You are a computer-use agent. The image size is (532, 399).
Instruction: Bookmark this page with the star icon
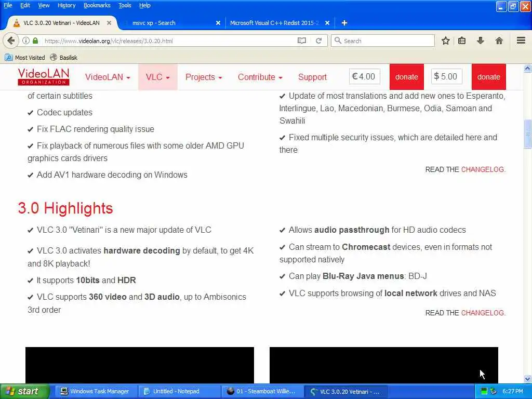point(445,41)
